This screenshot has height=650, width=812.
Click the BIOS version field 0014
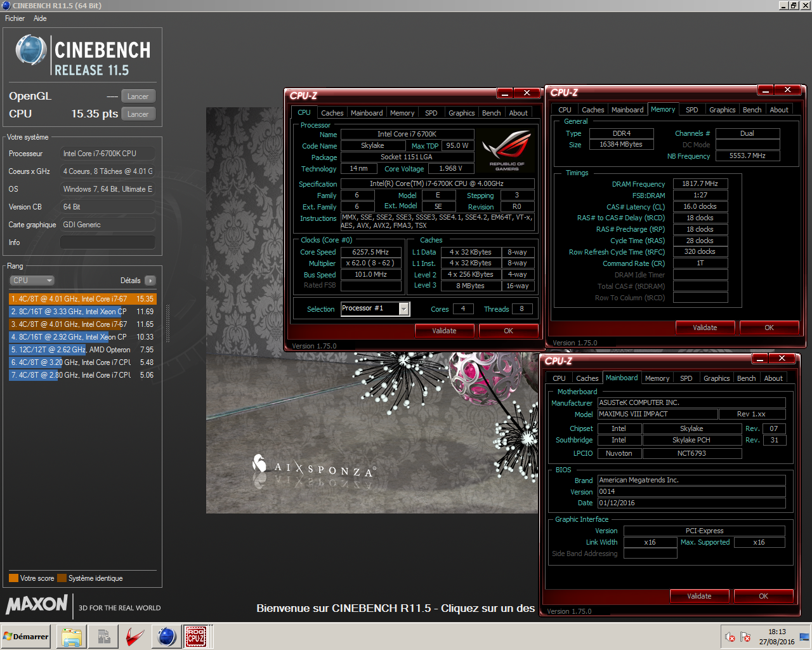point(691,491)
